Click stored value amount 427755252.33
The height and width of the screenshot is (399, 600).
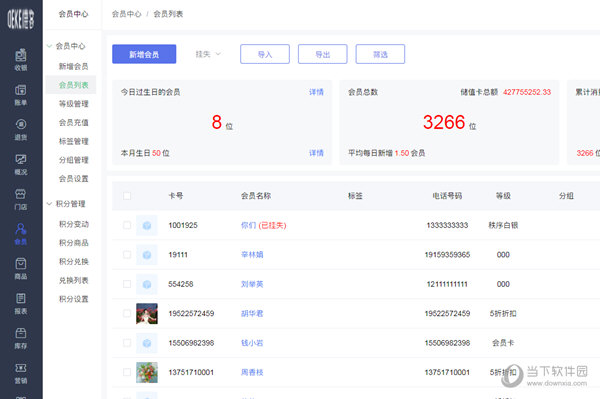(x=527, y=92)
